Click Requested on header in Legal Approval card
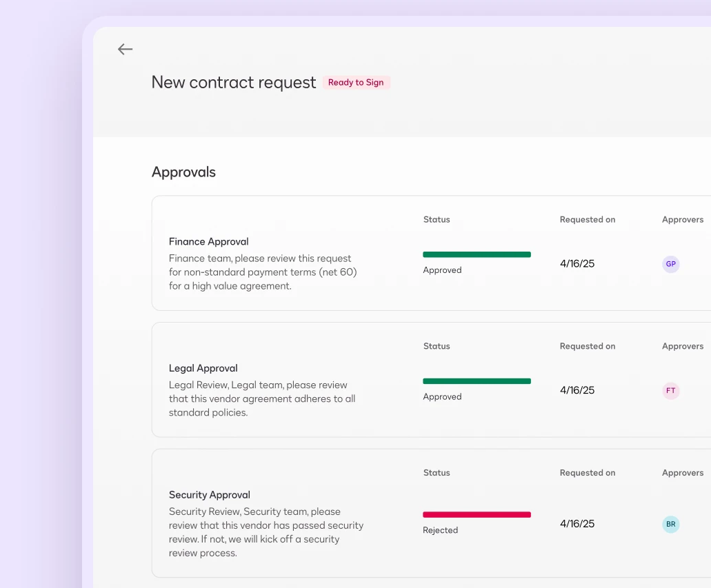 pos(588,346)
